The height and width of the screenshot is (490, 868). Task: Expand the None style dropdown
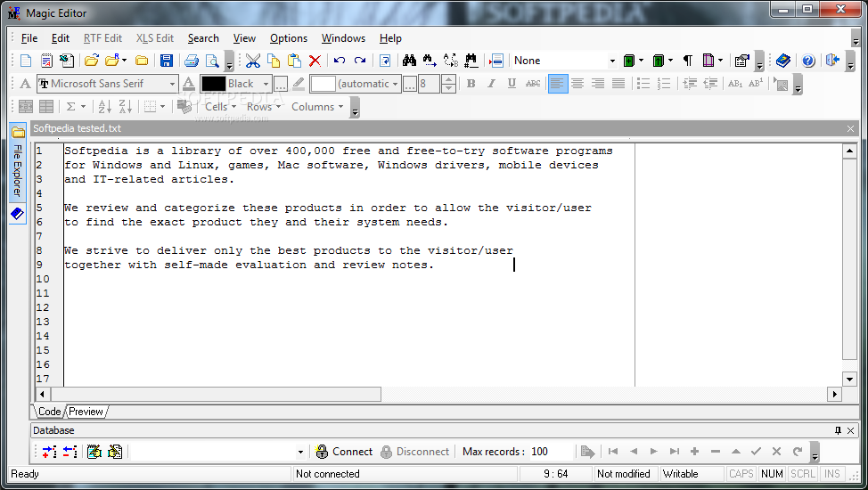(612, 61)
